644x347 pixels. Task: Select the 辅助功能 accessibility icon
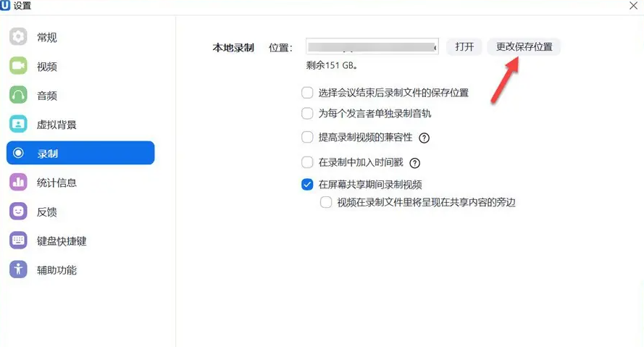click(18, 269)
